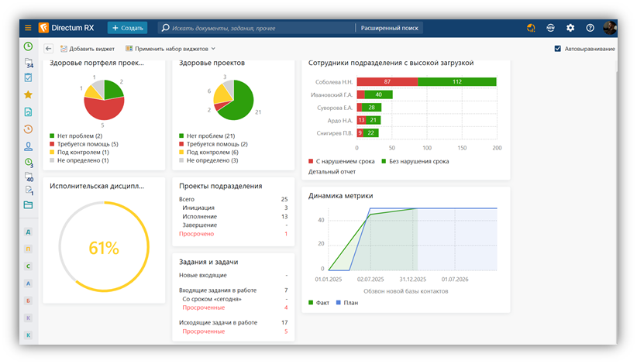
Task: Click the 61% discipline progress ring
Action: 104,247
